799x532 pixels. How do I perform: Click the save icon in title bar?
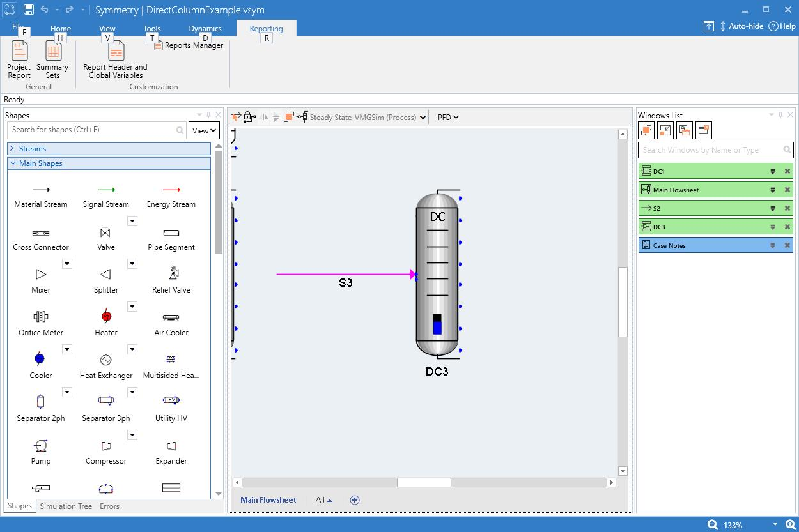(x=28, y=10)
